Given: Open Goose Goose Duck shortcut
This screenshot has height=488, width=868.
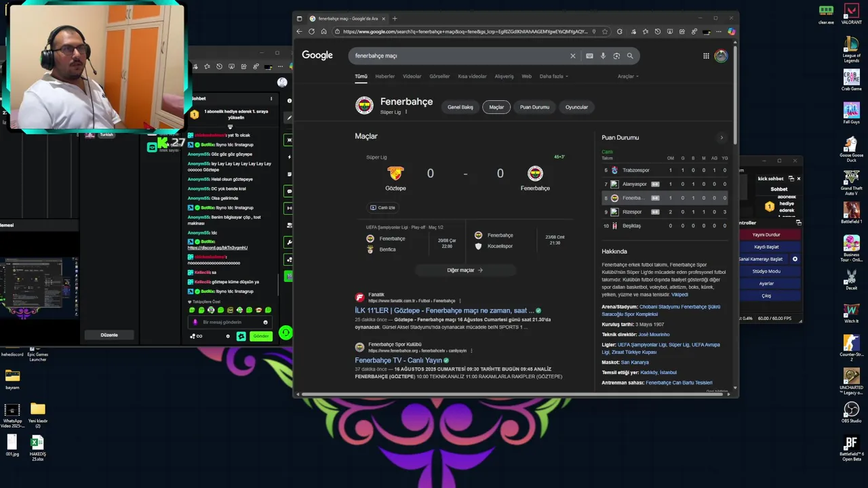Looking at the screenshot, I should pyautogui.click(x=851, y=149).
